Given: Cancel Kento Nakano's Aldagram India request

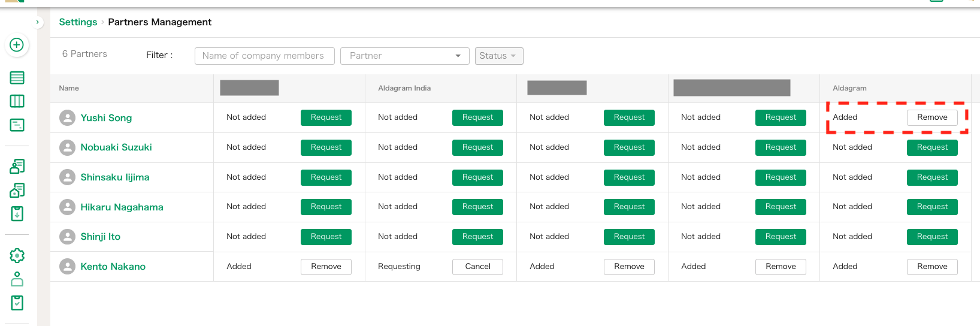Looking at the screenshot, I should (x=477, y=267).
